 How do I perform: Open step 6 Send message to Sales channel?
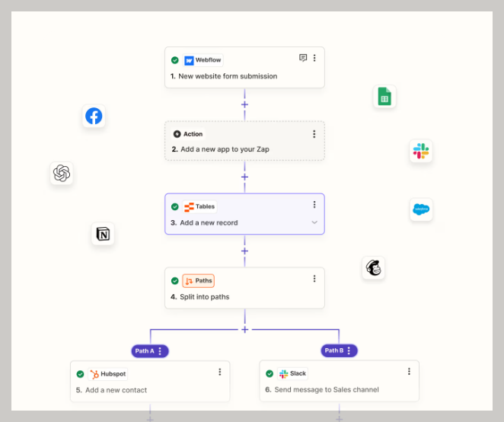pos(339,381)
